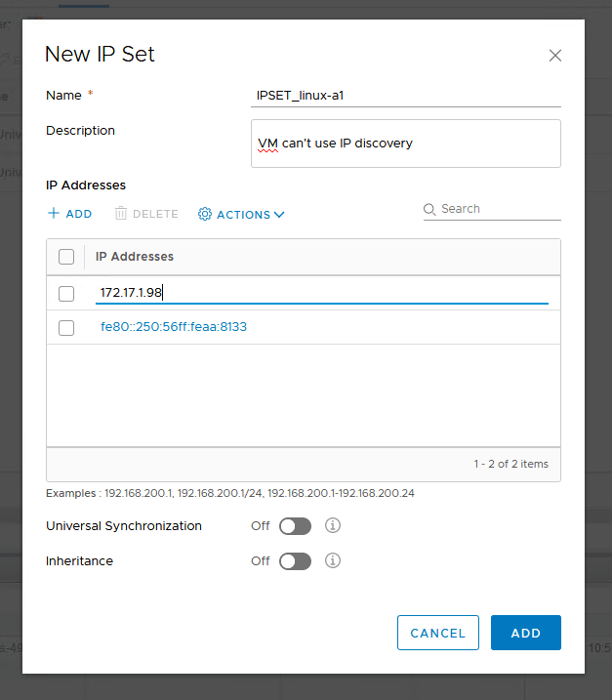The height and width of the screenshot is (700, 612).
Task: Check the box for 172.17.1.98 row
Action: (66, 293)
